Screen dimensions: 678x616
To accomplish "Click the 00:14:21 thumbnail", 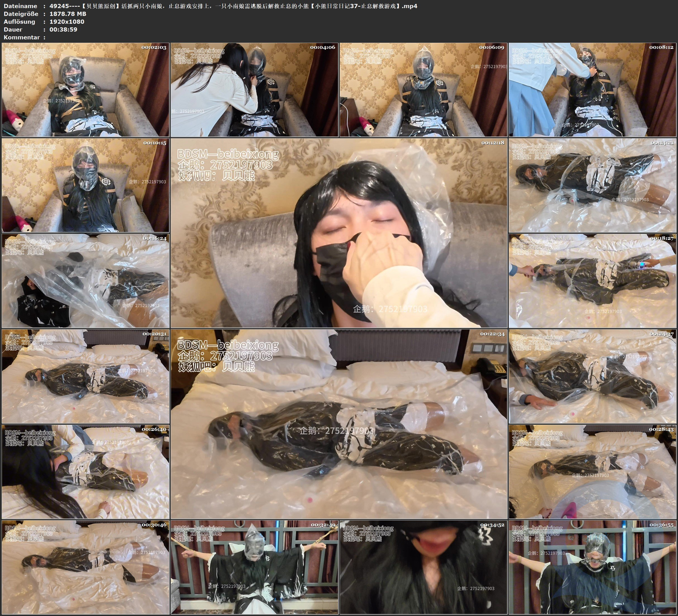I will point(592,185).
